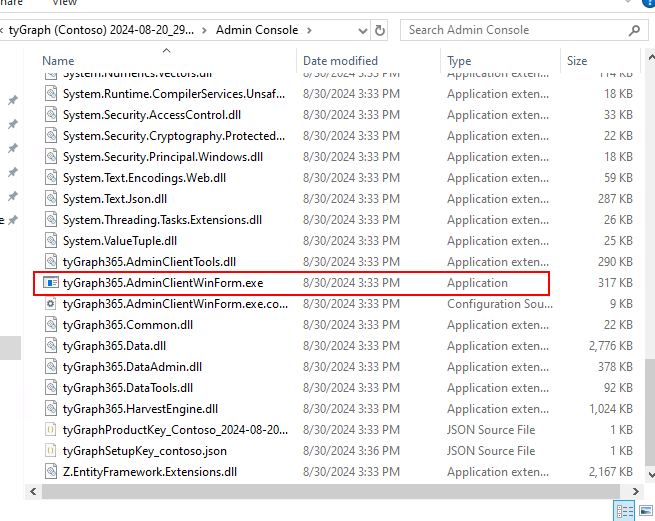The width and height of the screenshot is (655, 521).
Task: Select file name tyGraph365.DataAdmin.dll
Action: (x=132, y=367)
